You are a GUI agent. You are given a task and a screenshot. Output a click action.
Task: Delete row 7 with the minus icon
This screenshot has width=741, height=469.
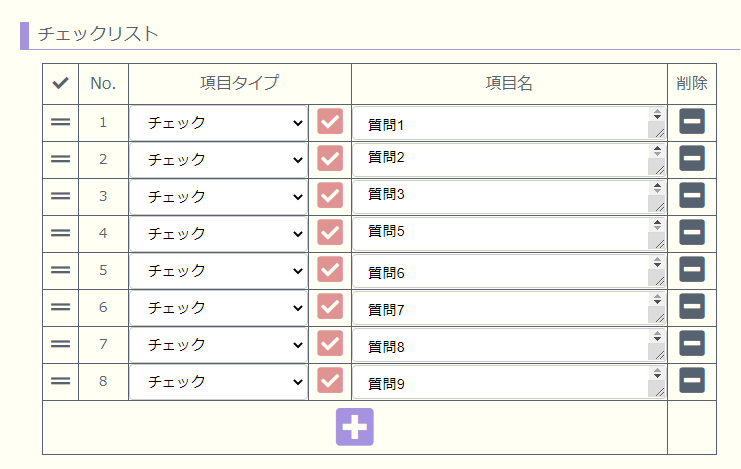click(692, 343)
